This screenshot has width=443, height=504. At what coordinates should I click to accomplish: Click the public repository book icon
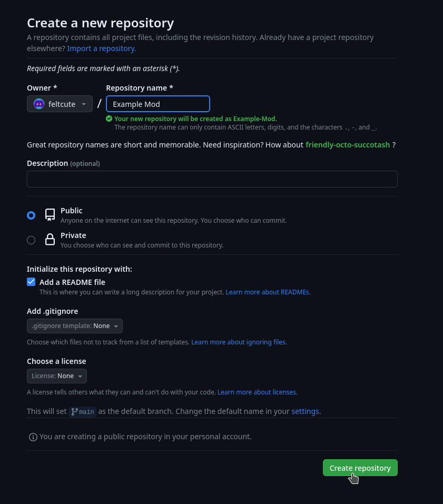[x=50, y=214]
